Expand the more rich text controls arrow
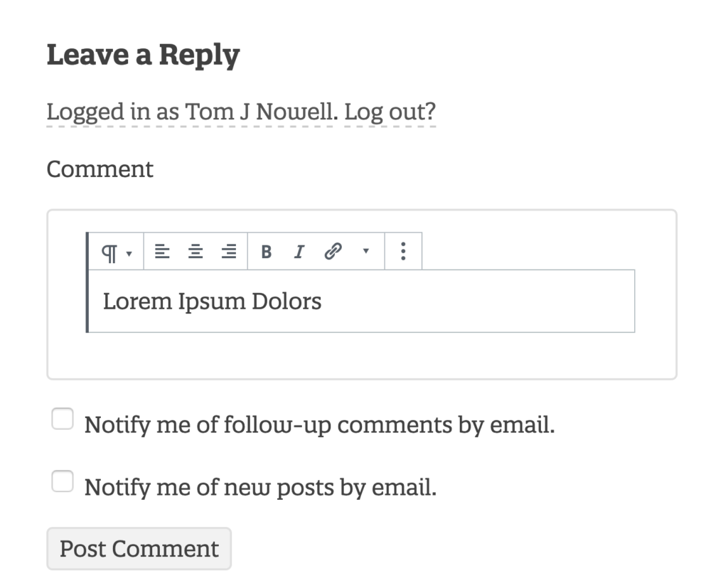The image size is (728, 588). (x=366, y=251)
